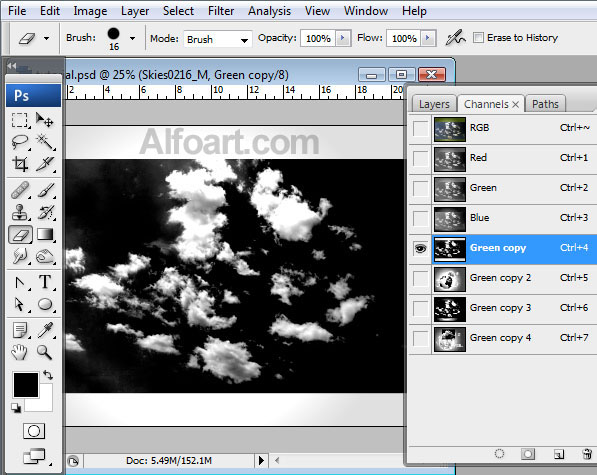Click the black foreground color swatch

pos(26,385)
